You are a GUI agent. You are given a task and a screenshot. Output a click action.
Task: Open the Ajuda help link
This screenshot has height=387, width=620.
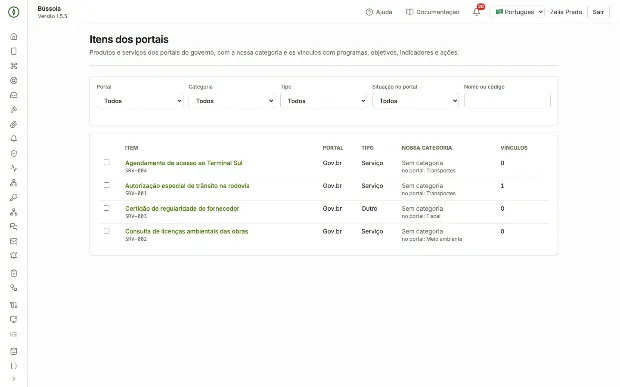[x=379, y=12]
